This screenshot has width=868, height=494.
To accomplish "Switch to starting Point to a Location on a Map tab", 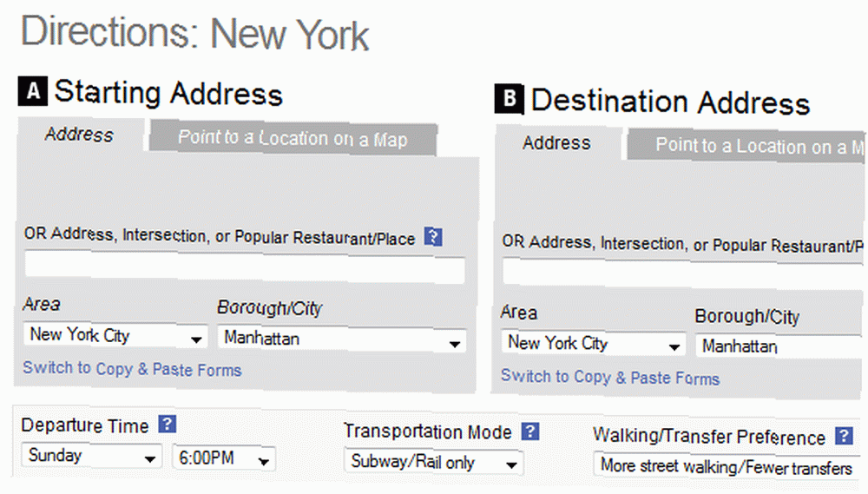I will click(293, 138).
